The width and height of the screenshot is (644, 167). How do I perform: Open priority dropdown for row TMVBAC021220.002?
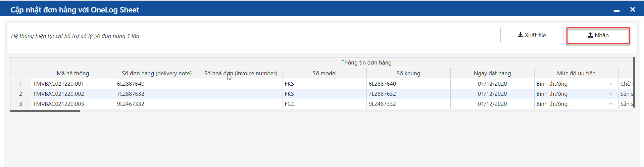(611, 94)
